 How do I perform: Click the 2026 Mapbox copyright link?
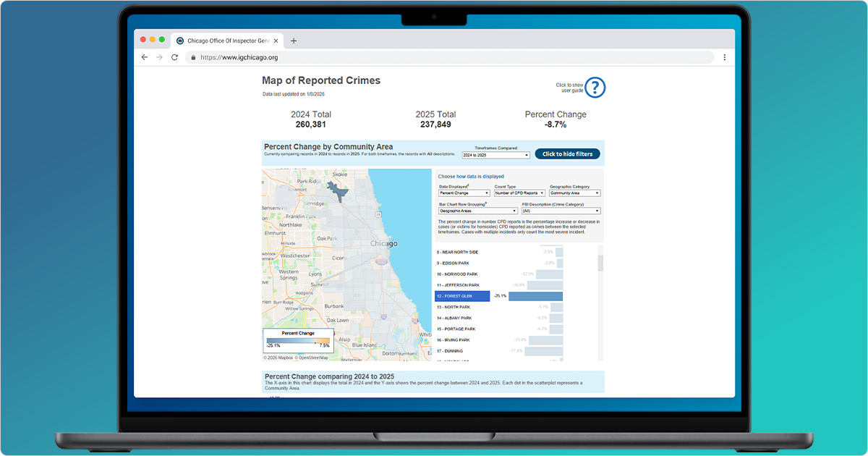point(278,357)
